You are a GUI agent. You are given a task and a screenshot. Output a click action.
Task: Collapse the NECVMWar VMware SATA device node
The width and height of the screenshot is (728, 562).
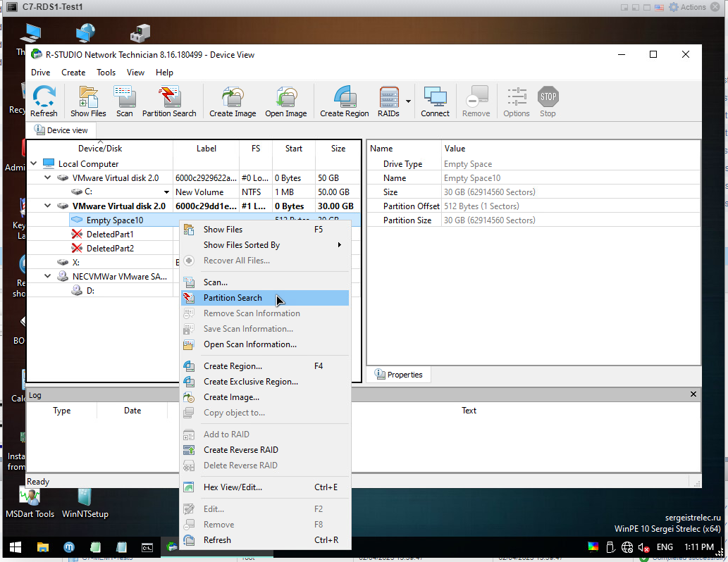48,277
